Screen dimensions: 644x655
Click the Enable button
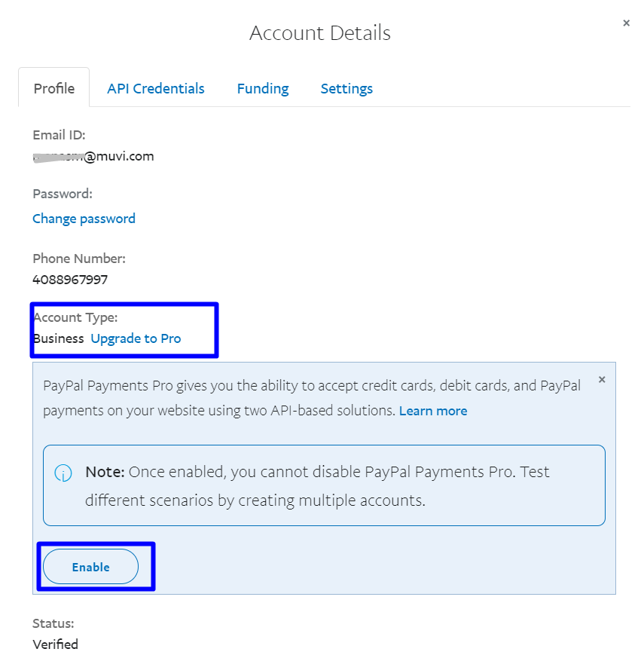tap(90, 567)
